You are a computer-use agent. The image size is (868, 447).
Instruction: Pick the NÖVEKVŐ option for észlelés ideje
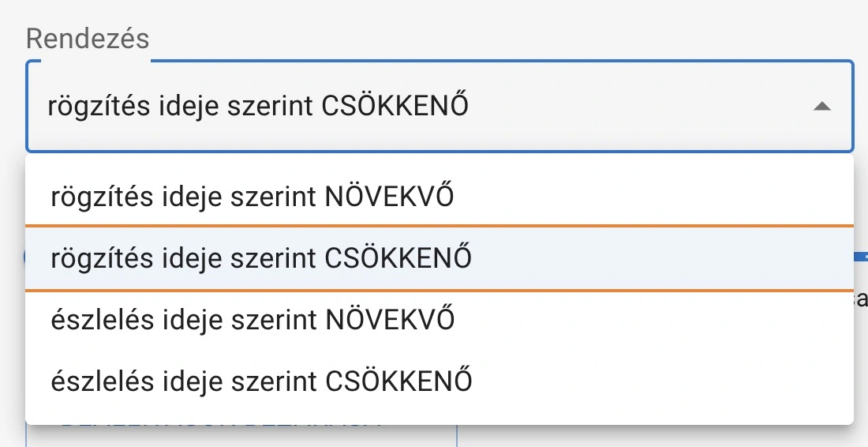tap(253, 320)
